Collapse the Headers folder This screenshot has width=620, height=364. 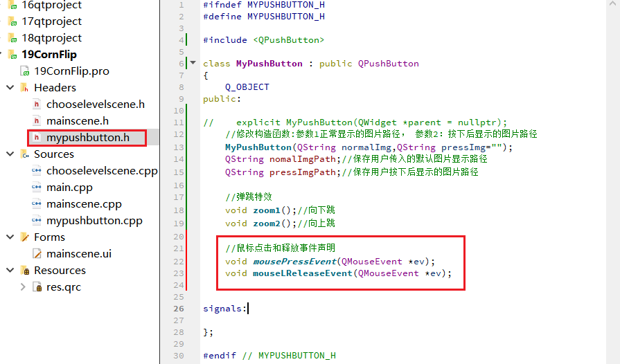click(x=10, y=88)
